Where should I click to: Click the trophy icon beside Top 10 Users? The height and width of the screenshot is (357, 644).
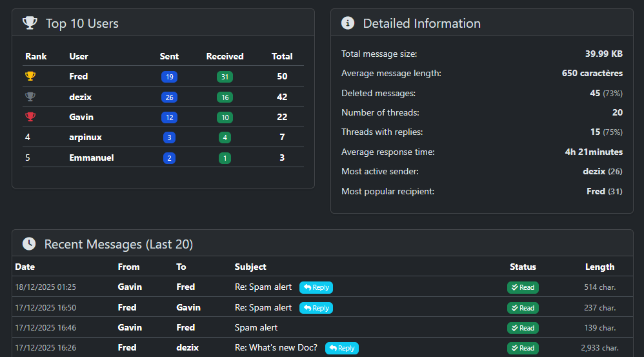[x=30, y=23]
